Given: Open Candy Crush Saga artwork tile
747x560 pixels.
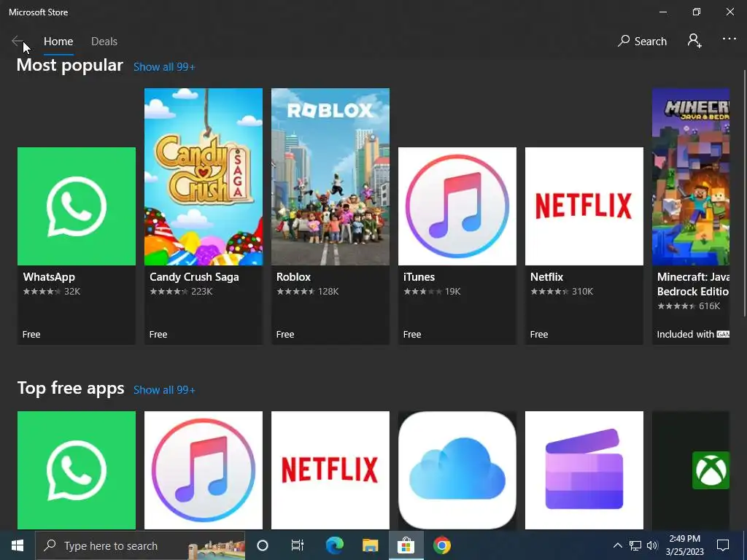Looking at the screenshot, I should [x=204, y=176].
